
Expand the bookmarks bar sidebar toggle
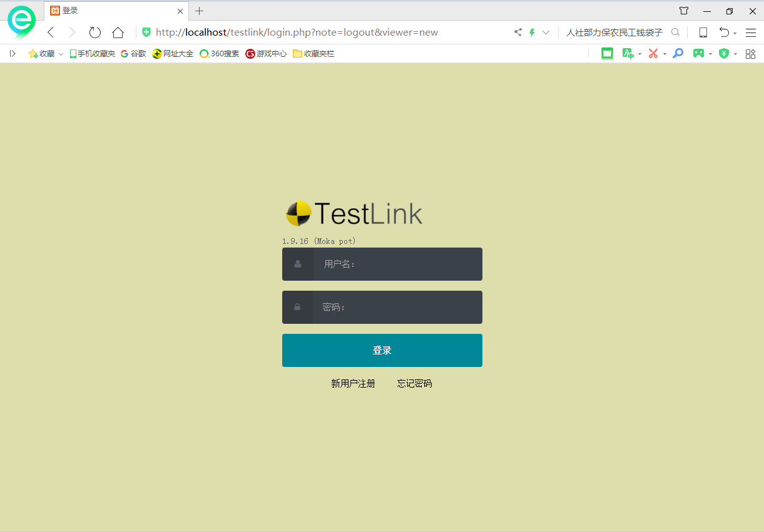(13, 54)
